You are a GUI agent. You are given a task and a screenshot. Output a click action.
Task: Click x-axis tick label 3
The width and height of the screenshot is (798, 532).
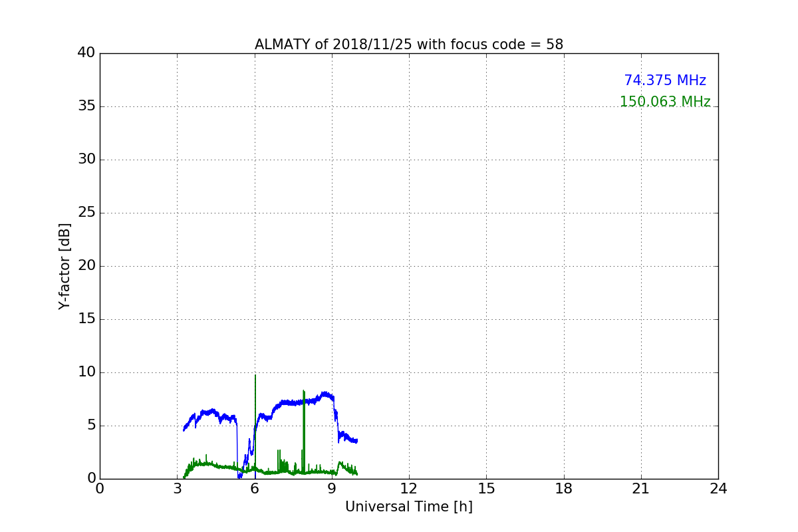(178, 489)
